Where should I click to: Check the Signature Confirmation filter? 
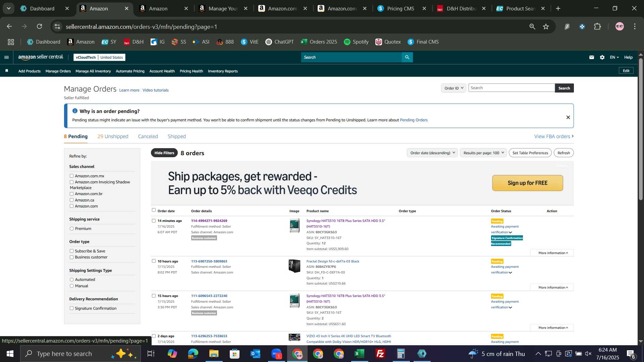pos(71,308)
